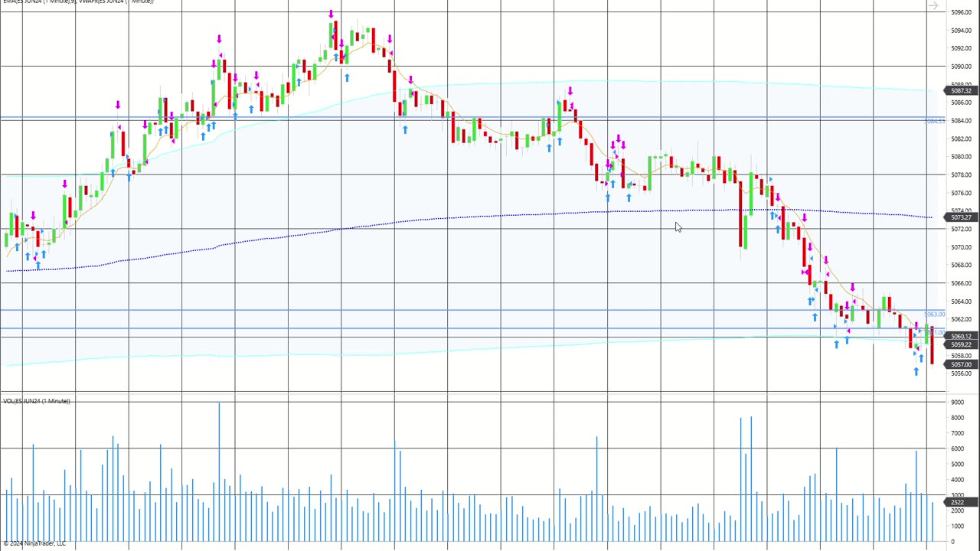980x551 pixels.
Task: Click the 9000 label on volume axis
Action: [958, 402]
